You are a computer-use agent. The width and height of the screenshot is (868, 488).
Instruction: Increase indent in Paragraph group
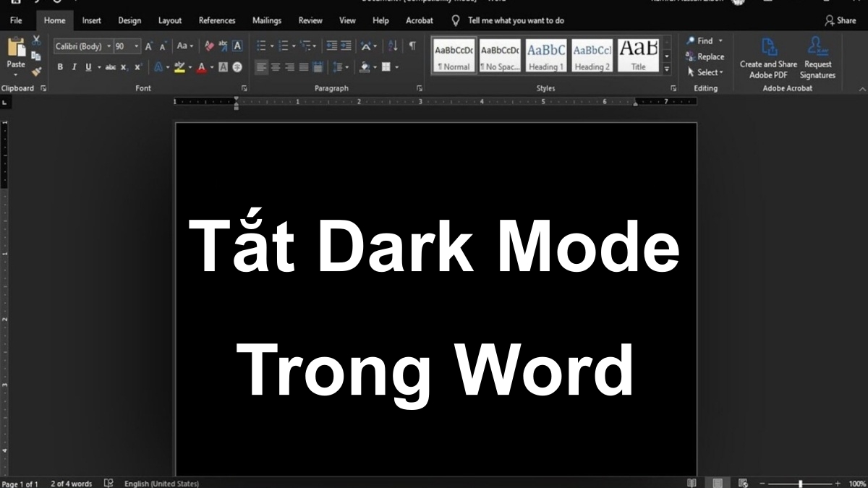pos(346,46)
